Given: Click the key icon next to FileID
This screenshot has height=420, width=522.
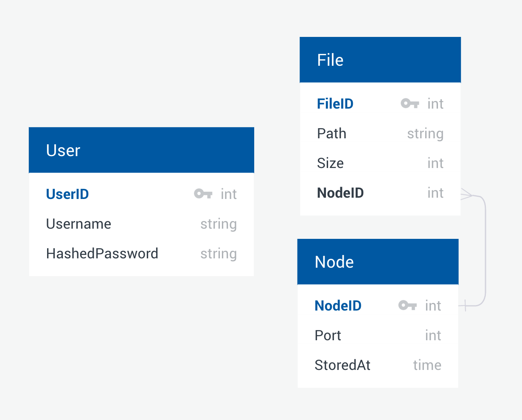Looking at the screenshot, I should click(409, 103).
